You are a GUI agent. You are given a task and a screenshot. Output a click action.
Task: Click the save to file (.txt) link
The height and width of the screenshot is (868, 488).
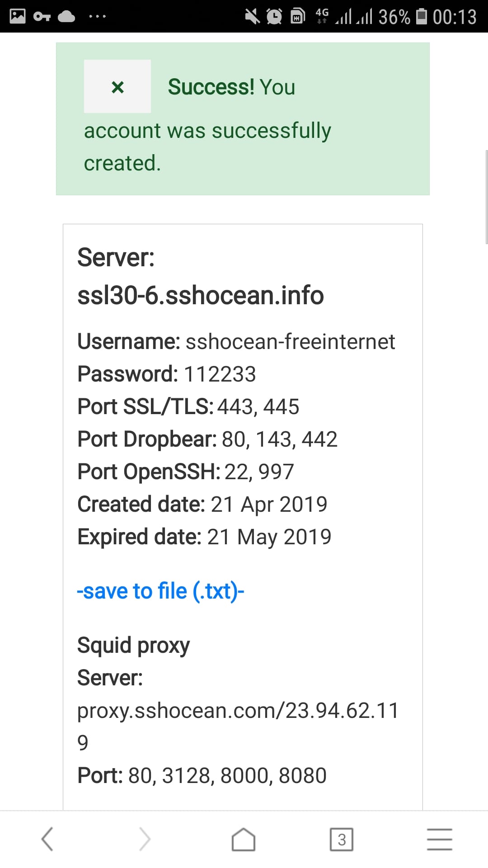point(160,591)
